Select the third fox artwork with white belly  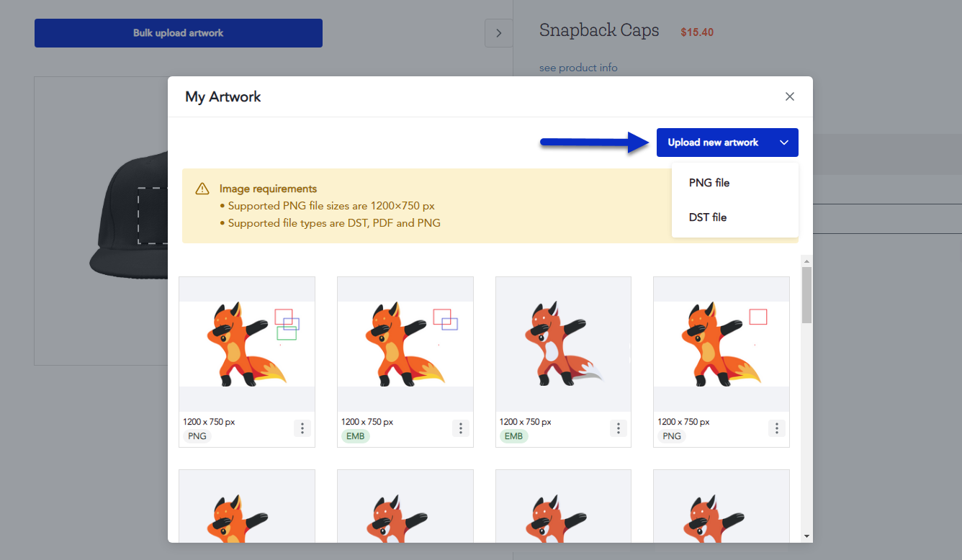563,344
